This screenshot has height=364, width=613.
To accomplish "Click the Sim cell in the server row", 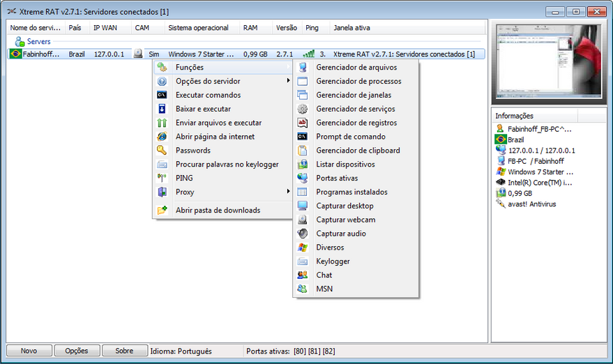I will pos(154,54).
